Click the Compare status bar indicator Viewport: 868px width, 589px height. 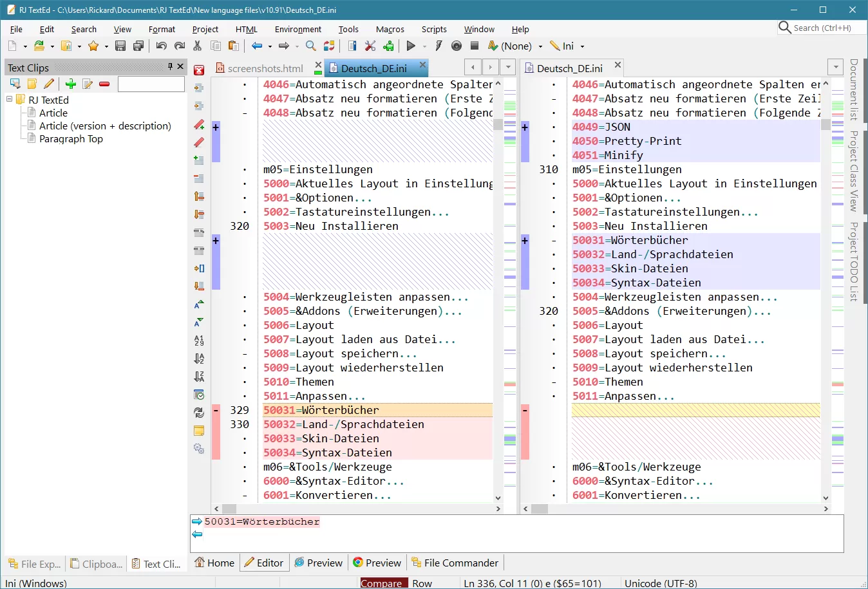pos(382,583)
